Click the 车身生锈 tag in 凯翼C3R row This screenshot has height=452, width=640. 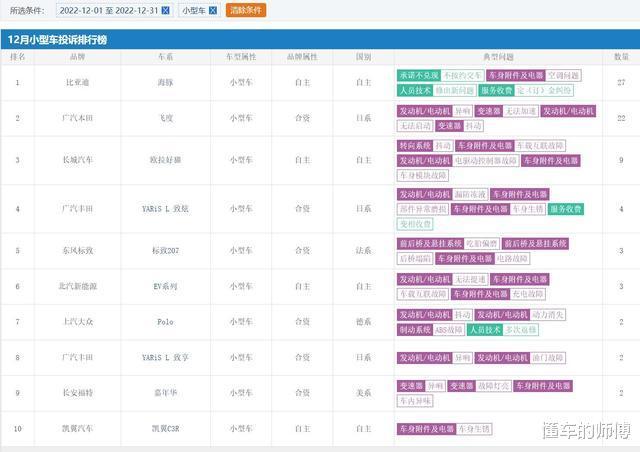[474, 429]
